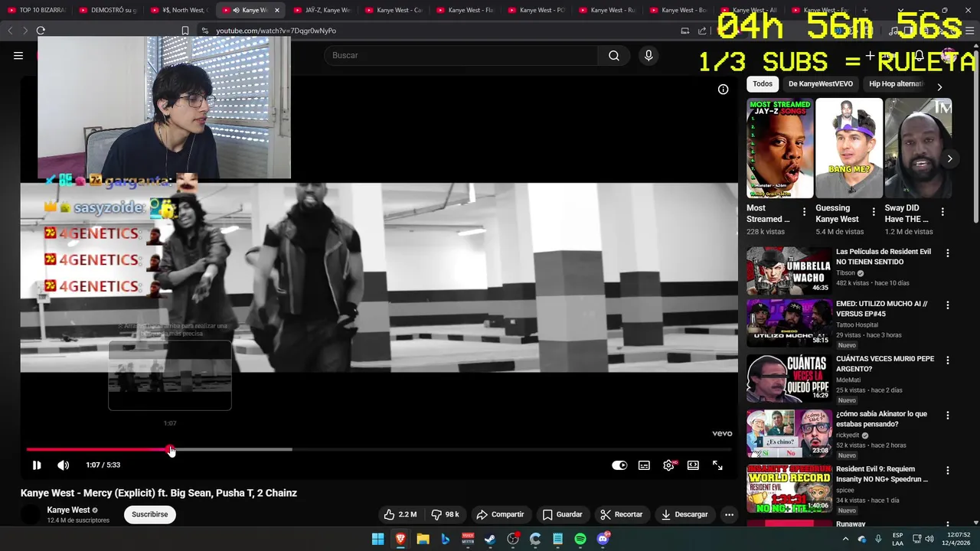This screenshot has height=551, width=980.
Task: Switch to JAŸ-Z, Kanye West browser tab
Action: coord(322,10)
